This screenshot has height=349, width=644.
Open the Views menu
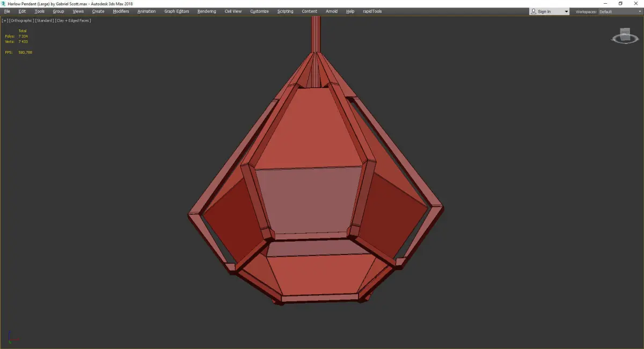78,11
